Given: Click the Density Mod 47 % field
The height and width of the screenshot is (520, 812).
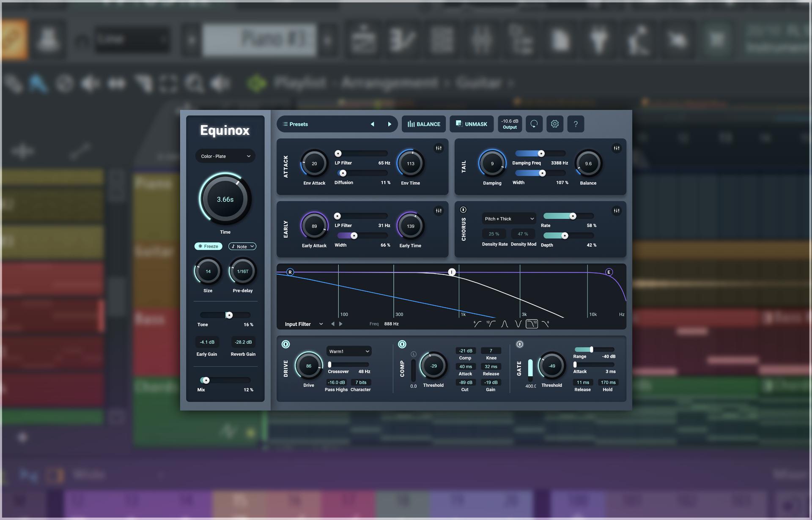Looking at the screenshot, I should coord(523,234).
